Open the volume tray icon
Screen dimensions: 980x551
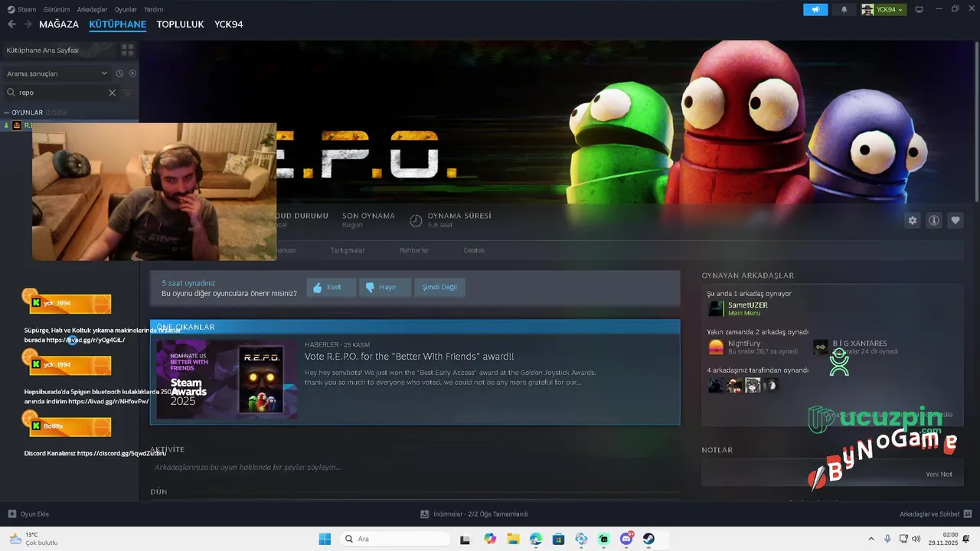[x=916, y=539]
